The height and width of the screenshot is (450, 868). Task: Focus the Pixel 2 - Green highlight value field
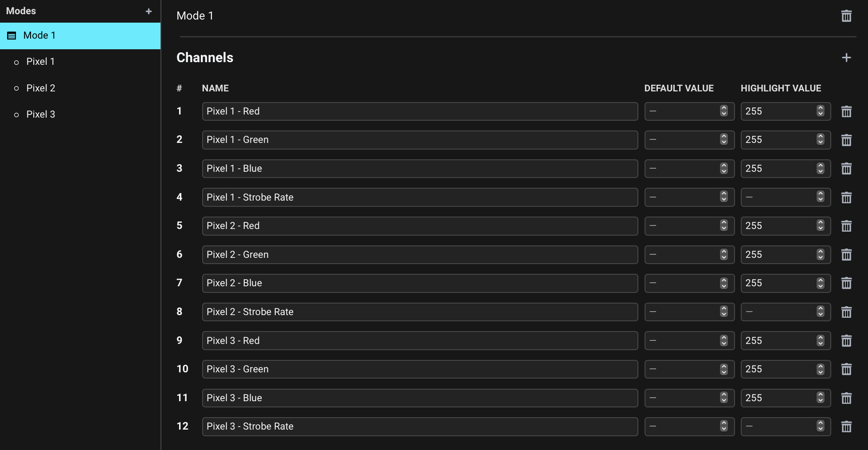pyautogui.click(x=786, y=255)
